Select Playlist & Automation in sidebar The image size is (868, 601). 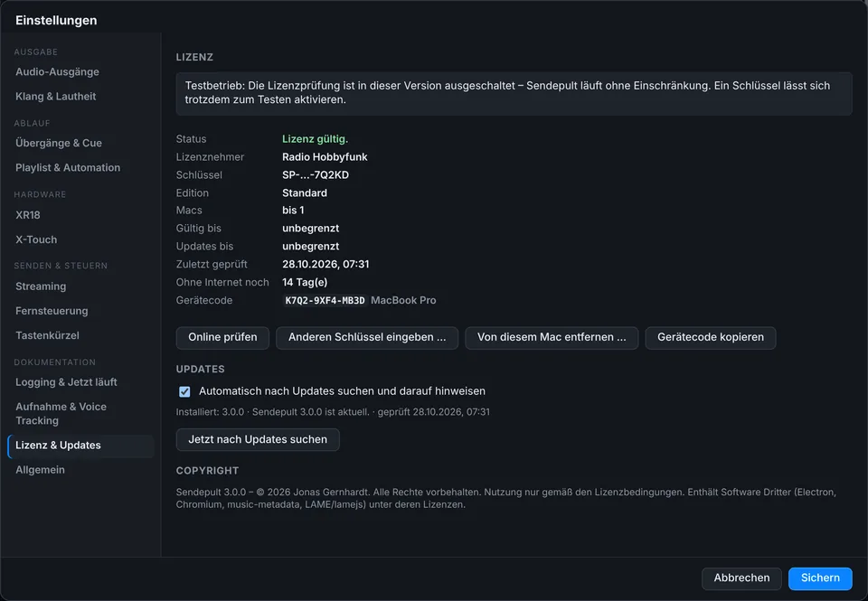point(80,168)
